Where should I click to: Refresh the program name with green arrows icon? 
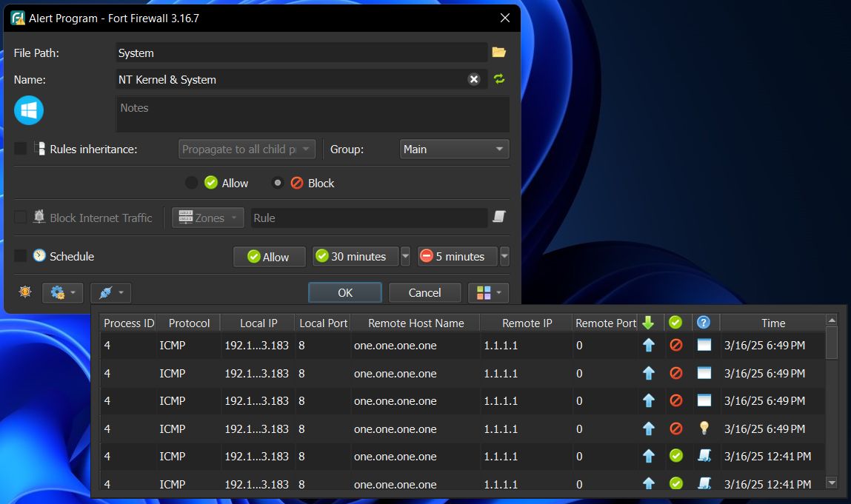tap(498, 79)
